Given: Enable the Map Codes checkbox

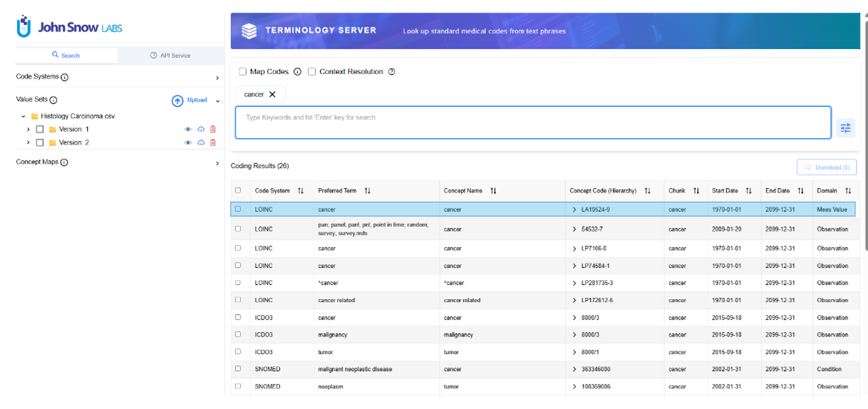Looking at the screenshot, I should pos(242,72).
